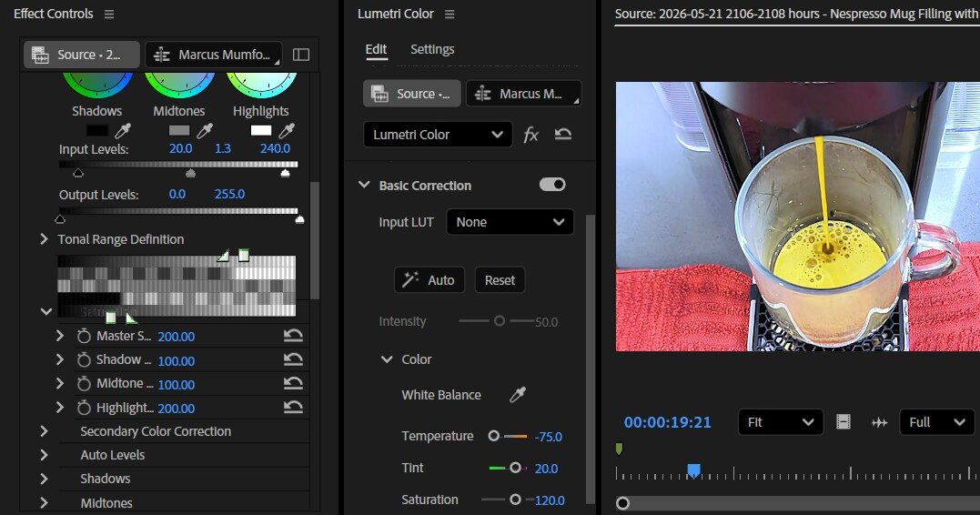Image resolution: width=980 pixels, height=515 pixels.
Task: Switch to the Settings tab
Action: tap(432, 49)
